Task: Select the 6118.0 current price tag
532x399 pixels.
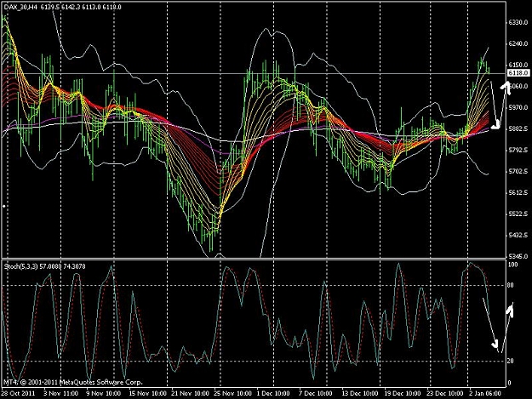Action: pos(518,73)
